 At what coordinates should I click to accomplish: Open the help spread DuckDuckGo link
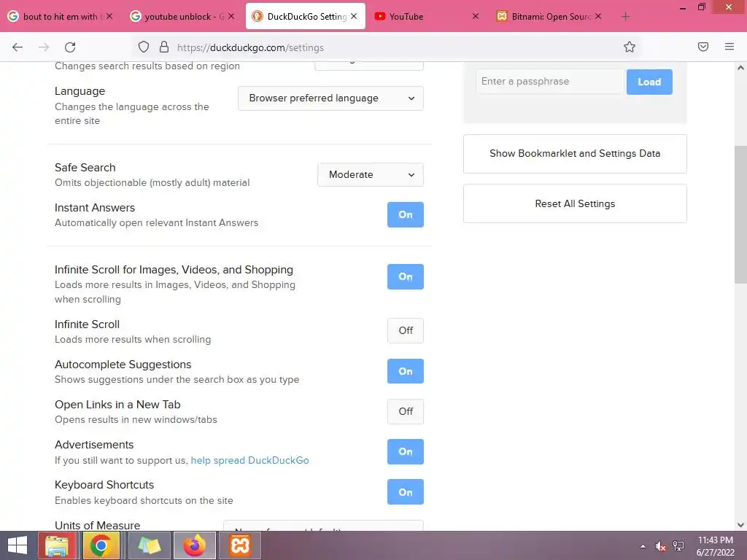click(x=249, y=461)
